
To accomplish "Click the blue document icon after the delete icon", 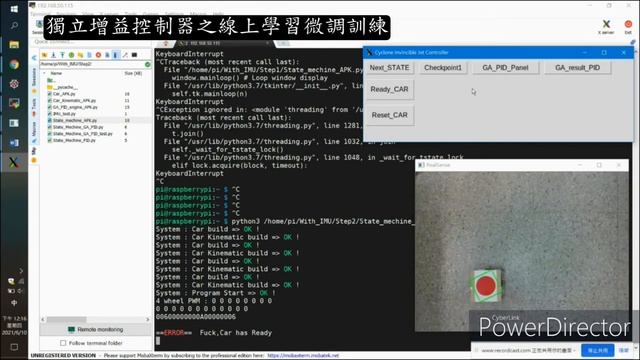I will [107, 55].
